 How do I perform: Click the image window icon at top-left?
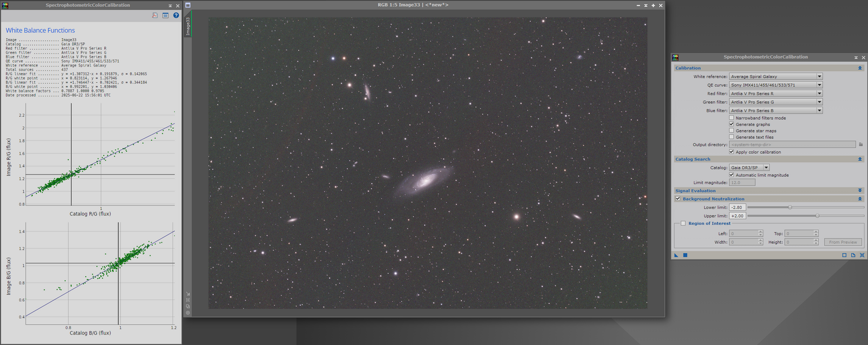(x=188, y=5)
